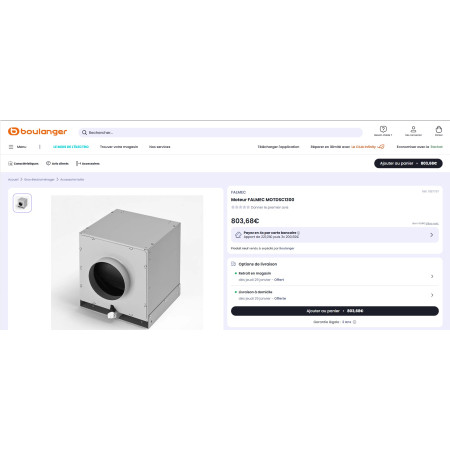The height and width of the screenshot is (450, 450).
Task: Open the help chat bubble icon
Action: click(383, 129)
